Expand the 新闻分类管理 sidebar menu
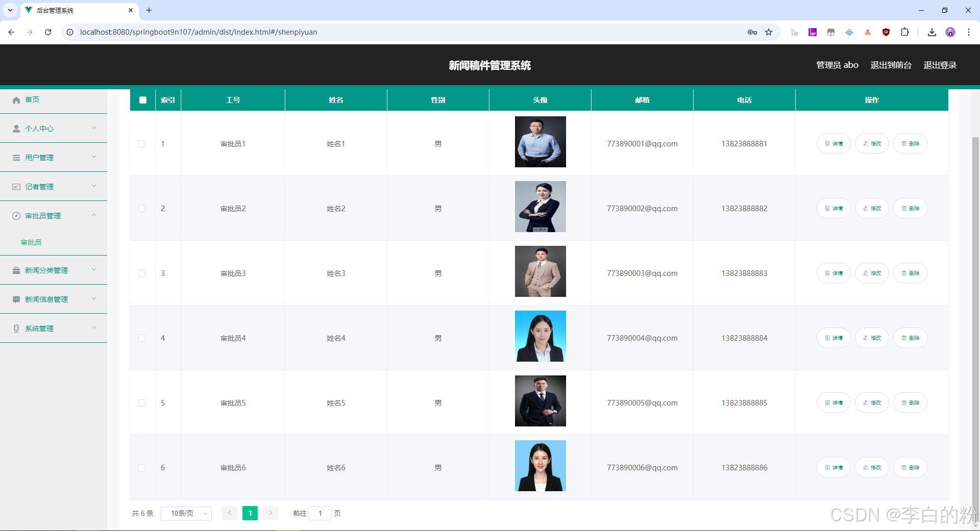Screen dimensions: 980x531 [x=54, y=270]
